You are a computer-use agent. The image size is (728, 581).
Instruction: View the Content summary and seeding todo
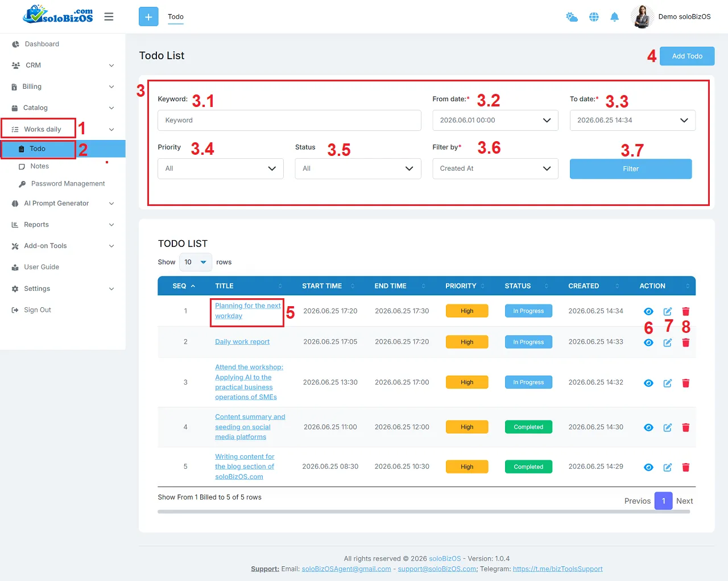[x=648, y=427]
